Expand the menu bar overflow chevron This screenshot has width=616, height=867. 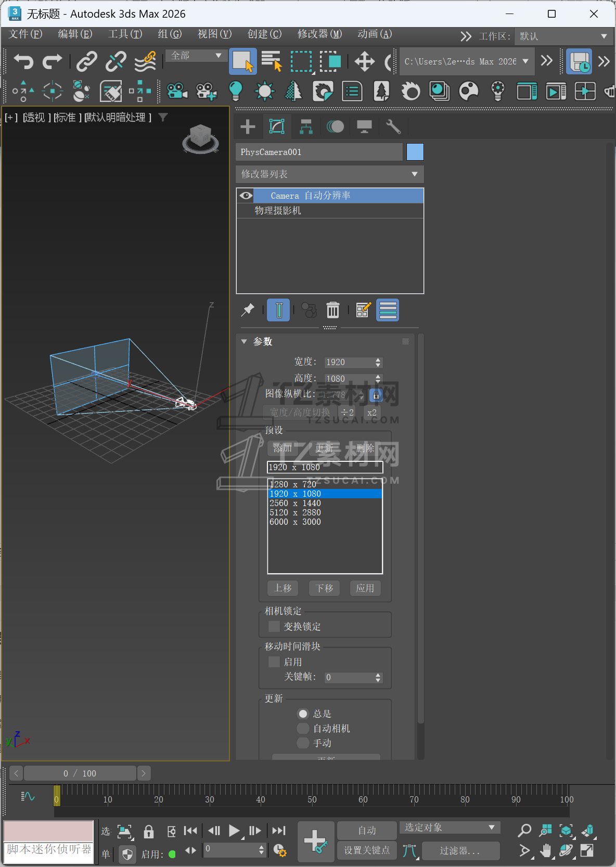[466, 36]
